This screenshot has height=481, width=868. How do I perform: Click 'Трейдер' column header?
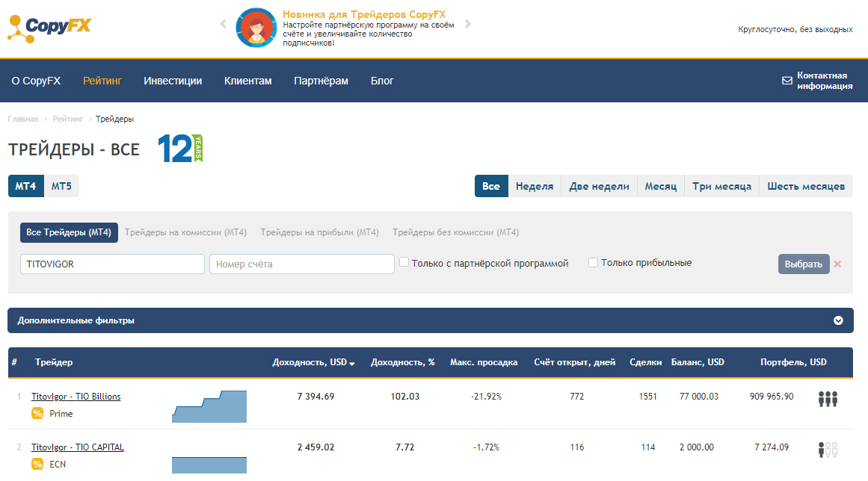[54, 362]
